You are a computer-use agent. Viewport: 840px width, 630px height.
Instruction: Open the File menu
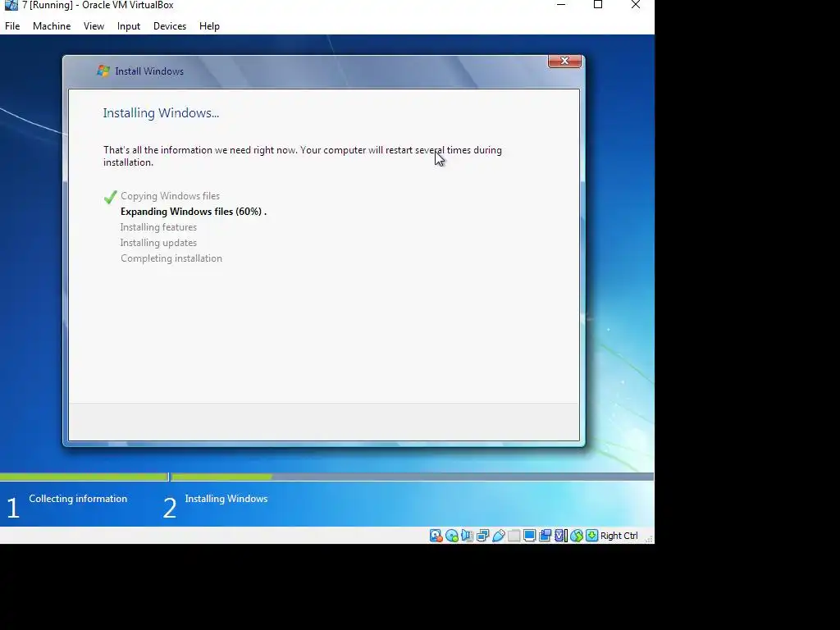12,26
